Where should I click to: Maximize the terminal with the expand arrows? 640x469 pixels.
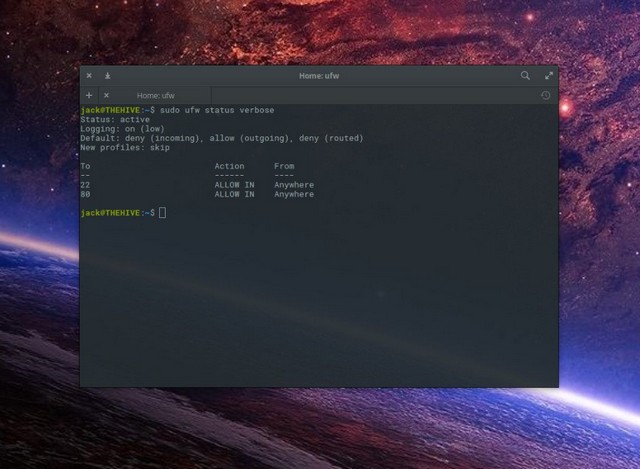pos(549,76)
